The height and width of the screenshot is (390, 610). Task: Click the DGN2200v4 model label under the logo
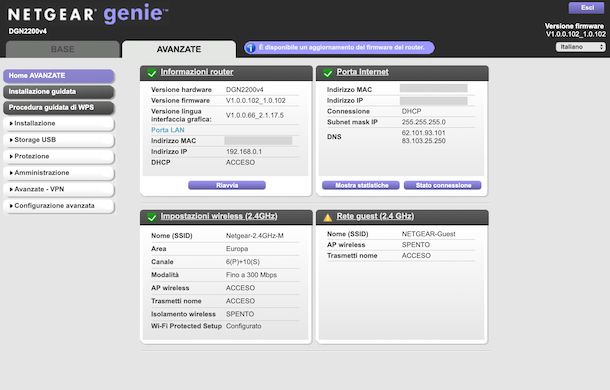[28, 31]
